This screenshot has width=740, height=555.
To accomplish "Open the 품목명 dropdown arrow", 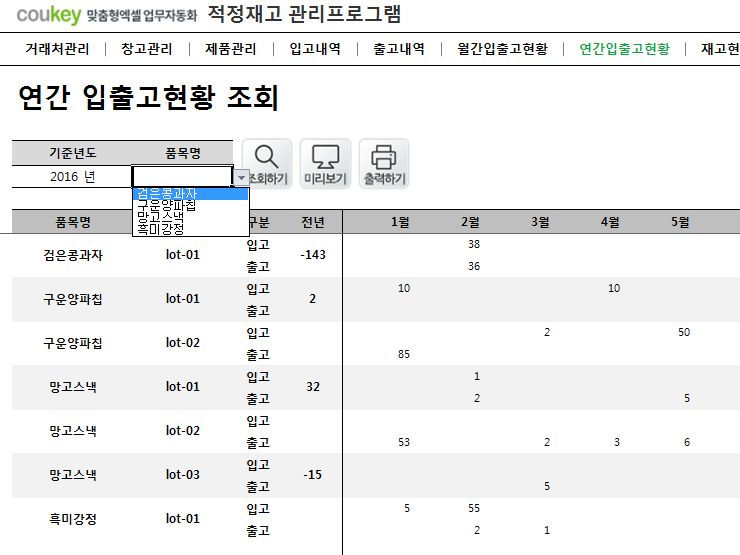I will tap(241, 177).
